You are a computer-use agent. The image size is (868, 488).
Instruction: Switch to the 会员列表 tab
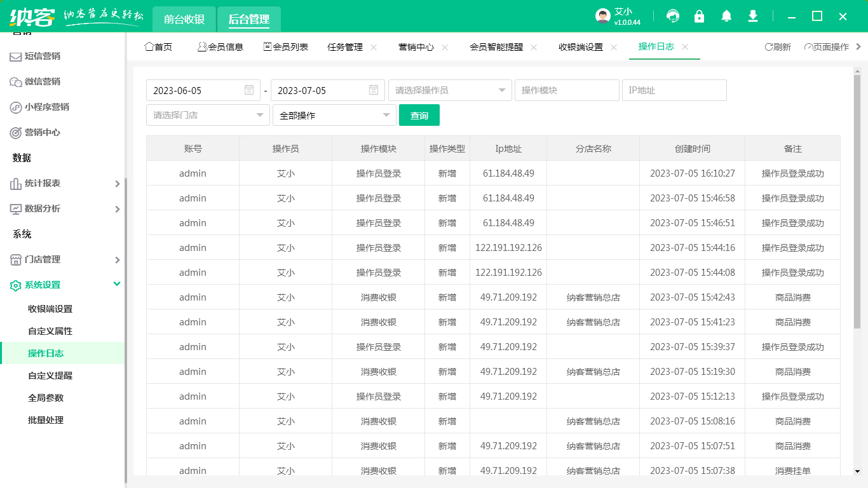click(x=286, y=47)
